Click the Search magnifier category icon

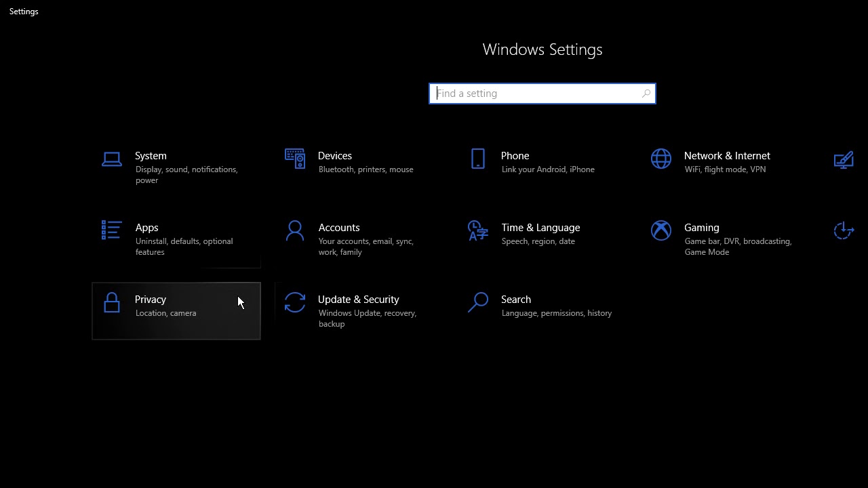click(478, 302)
